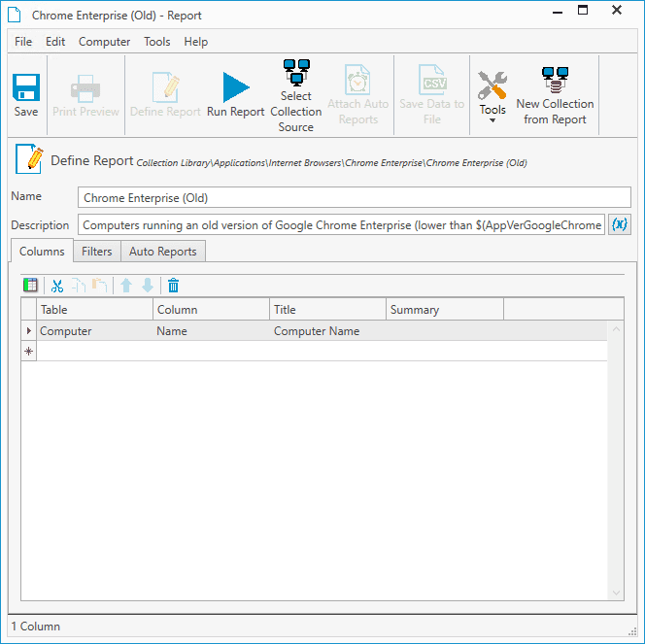Click the grid scrollbar down arrow
The image size is (645, 644).
coord(616,593)
